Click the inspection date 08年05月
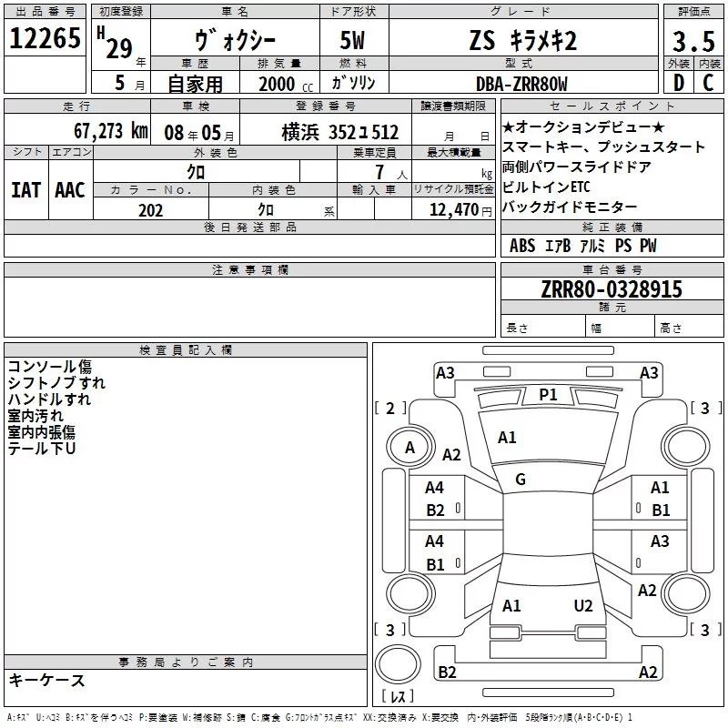Image resolution: width=728 pixels, height=728 pixels. pyautogui.click(x=198, y=133)
